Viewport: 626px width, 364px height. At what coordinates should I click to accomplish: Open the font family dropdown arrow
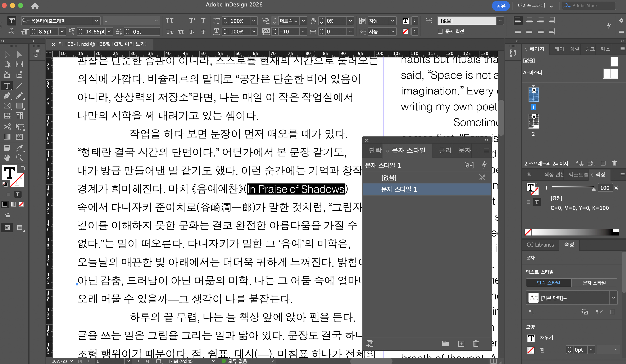click(x=97, y=21)
